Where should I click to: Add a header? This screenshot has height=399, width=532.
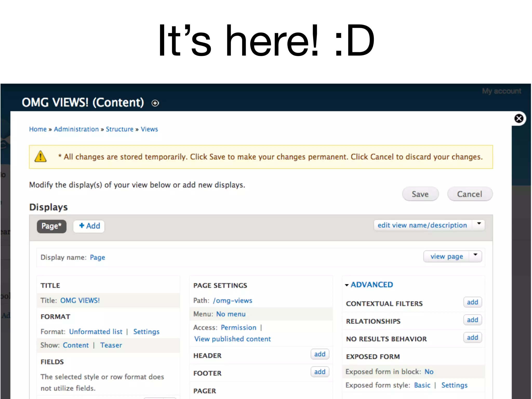coord(320,354)
